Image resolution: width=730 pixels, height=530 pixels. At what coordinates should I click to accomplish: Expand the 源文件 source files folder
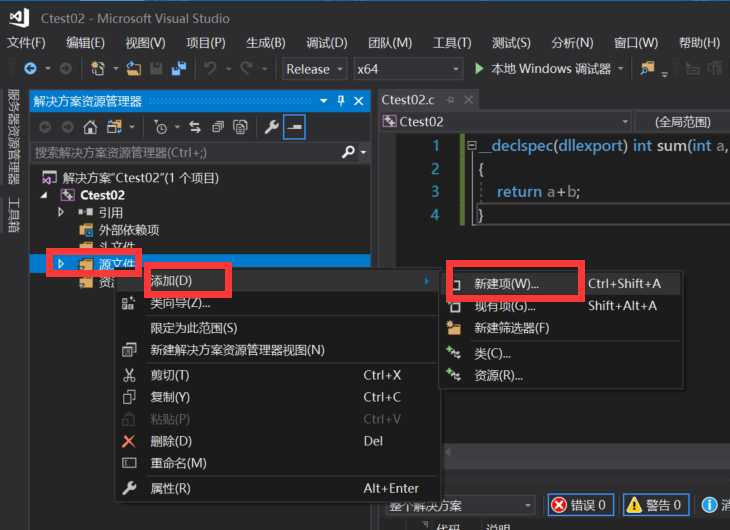coord(61,264)
